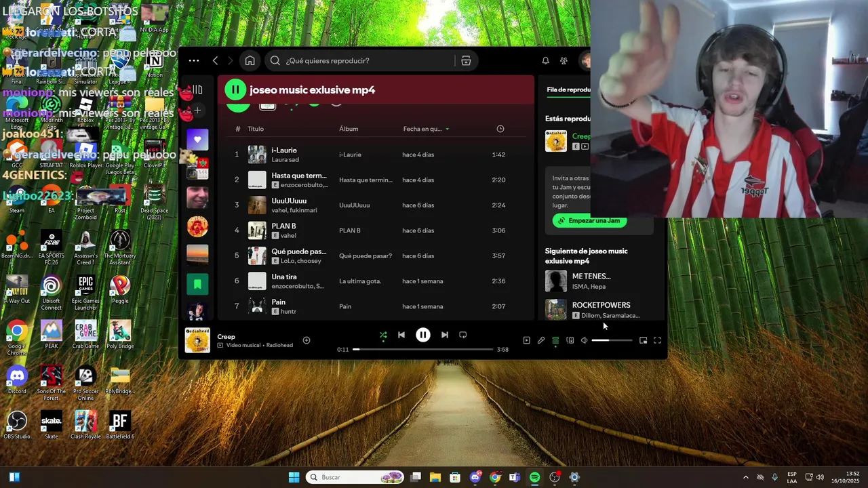Select track Qué puede pas... title

(299, 251)
